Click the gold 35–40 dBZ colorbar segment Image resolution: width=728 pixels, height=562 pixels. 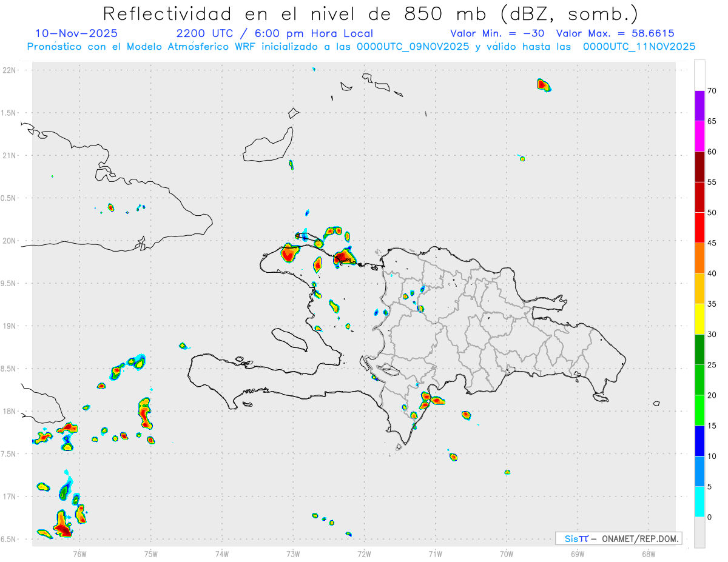click(699, 289)
